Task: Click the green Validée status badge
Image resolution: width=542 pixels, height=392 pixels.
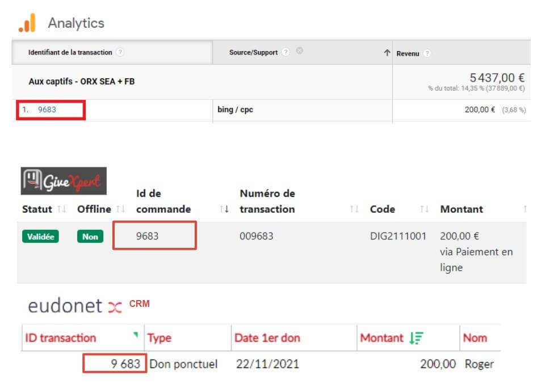Action: click(41, 237)
